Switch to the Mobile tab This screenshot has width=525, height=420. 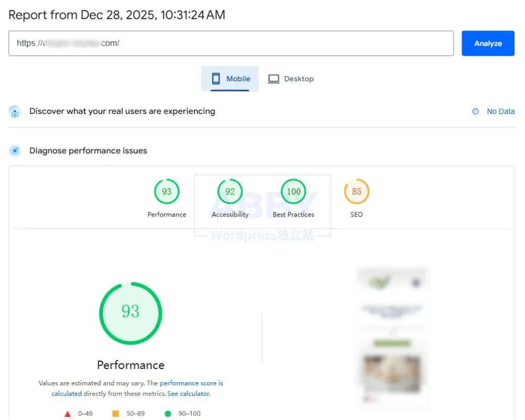(x=230, y=79)
